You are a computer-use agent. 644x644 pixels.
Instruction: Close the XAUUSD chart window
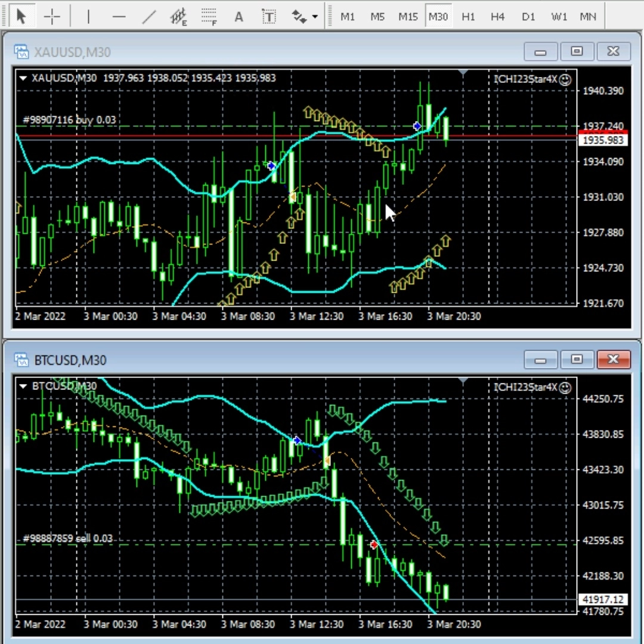pyautogui.click(x=613, y=51)
